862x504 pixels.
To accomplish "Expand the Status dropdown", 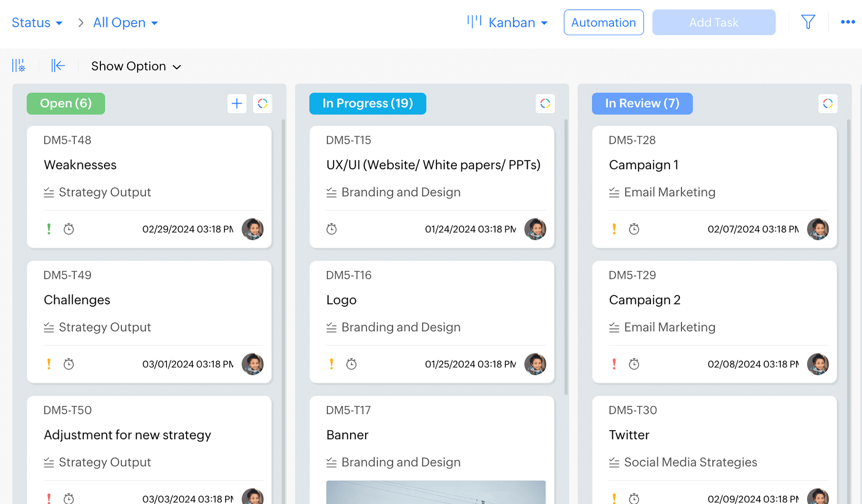I will tap(37, 23).
